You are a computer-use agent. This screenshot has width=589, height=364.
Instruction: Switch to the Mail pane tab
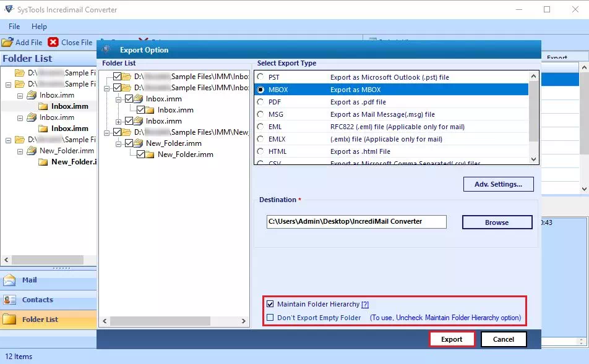pyautogui.click(x=48, y=280)
